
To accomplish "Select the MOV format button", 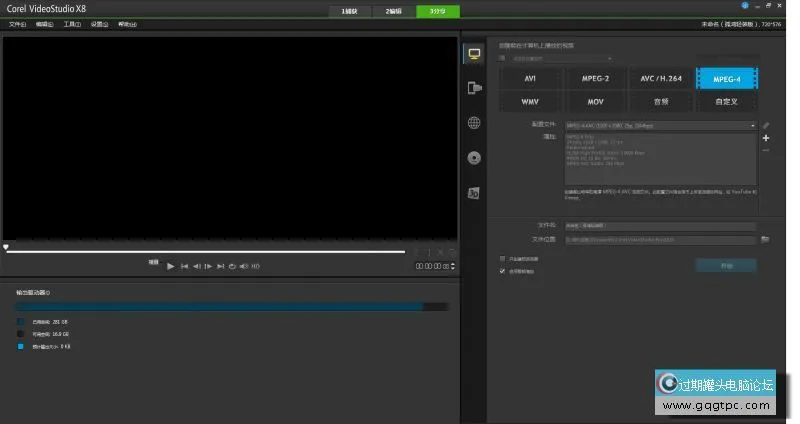I will [595, 101].
